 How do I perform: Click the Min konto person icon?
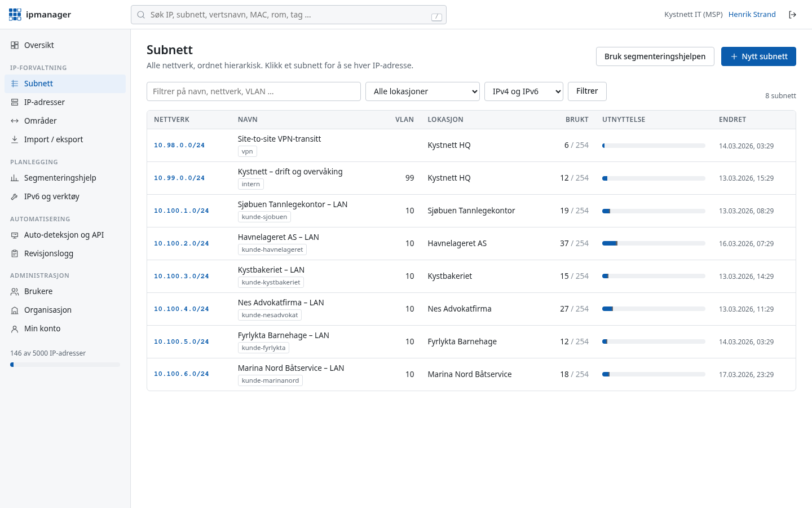[x=15, y=329]
